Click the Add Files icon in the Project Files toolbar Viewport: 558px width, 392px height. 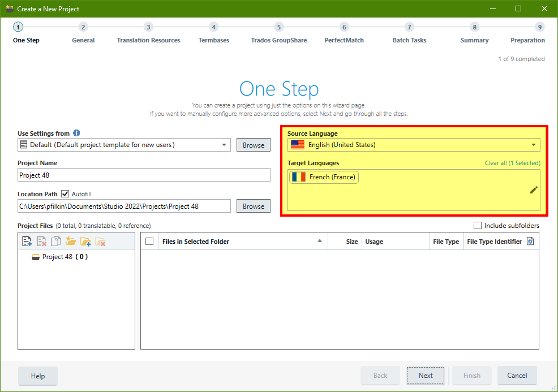27,241
